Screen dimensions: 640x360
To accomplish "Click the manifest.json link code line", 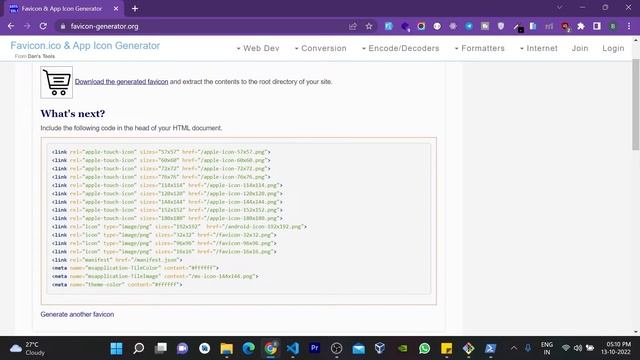I will [117, 260].
